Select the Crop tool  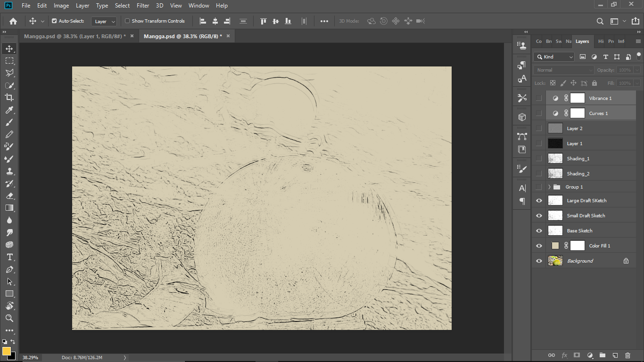9,98
